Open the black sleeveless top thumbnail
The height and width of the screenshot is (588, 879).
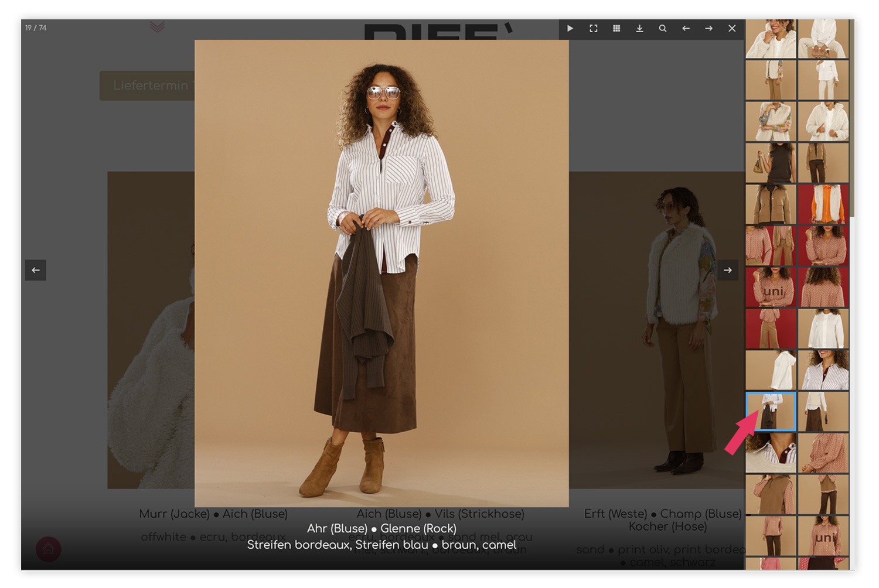(771, 163)
